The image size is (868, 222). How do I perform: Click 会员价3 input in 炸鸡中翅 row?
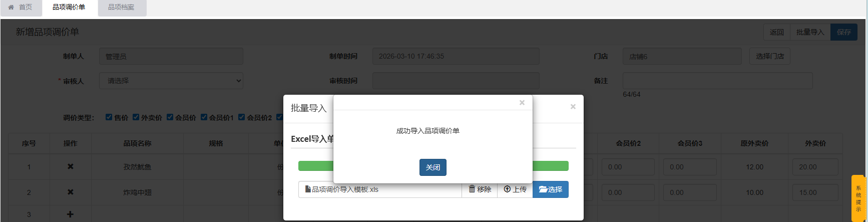(x=690, y=192)
